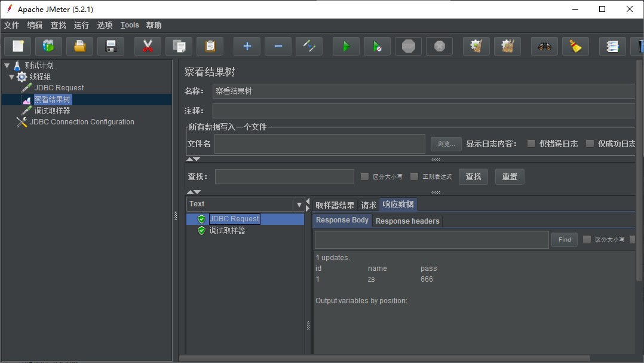This screenshot has width=644, height=363.
Task: Click the 测试计划 flask icon
Action: coord(17,65)
